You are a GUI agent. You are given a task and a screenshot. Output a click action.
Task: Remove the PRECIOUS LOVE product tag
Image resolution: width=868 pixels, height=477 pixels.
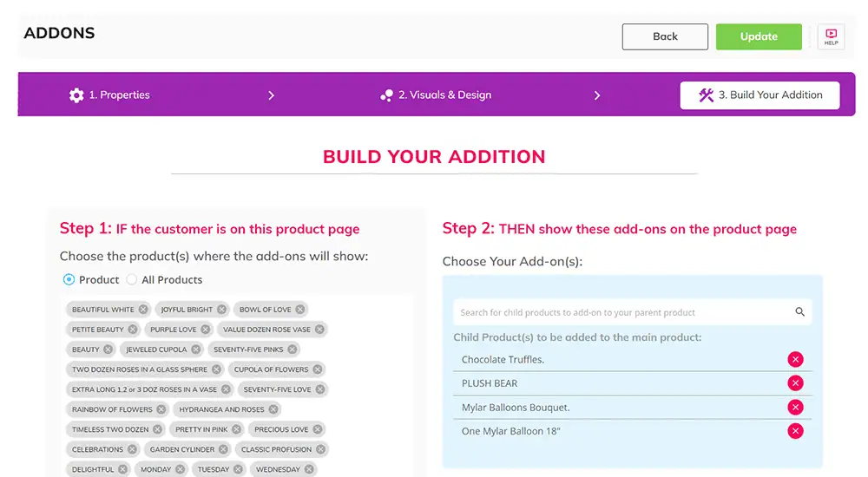click(317, 429)
